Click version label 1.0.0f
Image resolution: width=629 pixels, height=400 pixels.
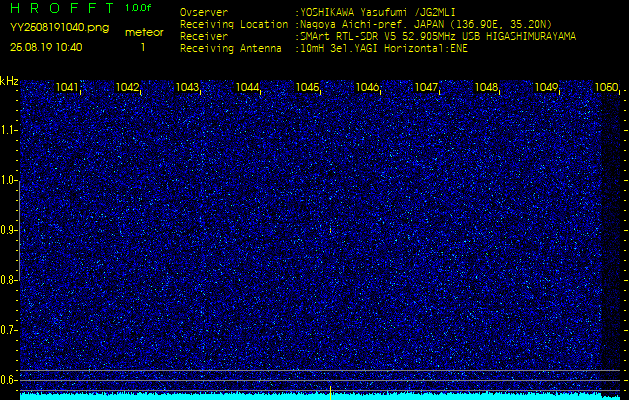[138, 8]
